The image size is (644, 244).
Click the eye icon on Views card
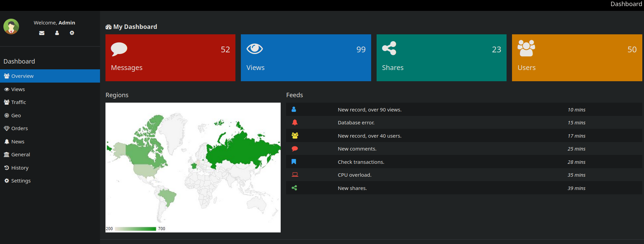coord(254,49)
